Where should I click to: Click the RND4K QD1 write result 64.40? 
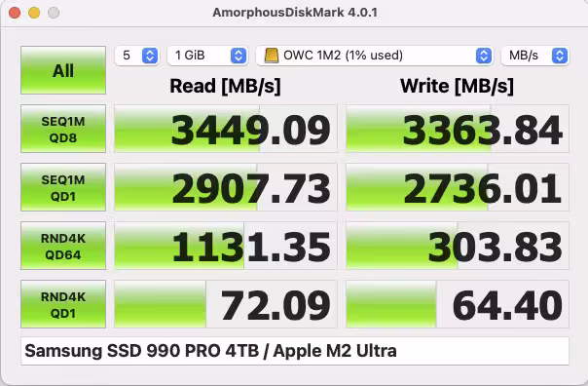458,304
